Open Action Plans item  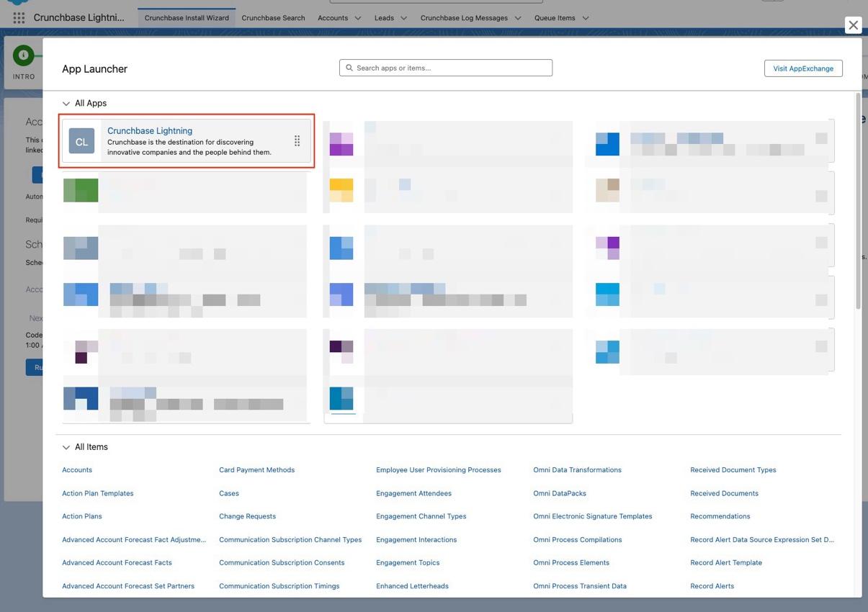pos(82,516)
